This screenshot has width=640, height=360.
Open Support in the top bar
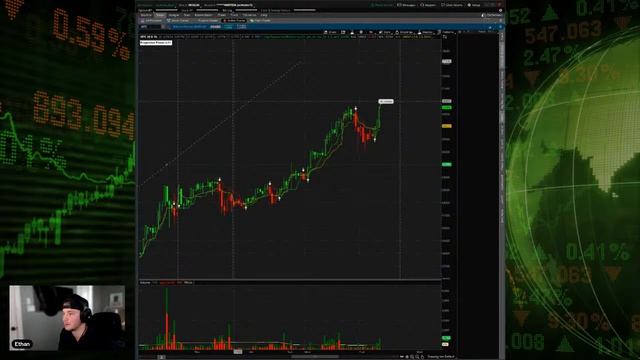click(429, 5)
